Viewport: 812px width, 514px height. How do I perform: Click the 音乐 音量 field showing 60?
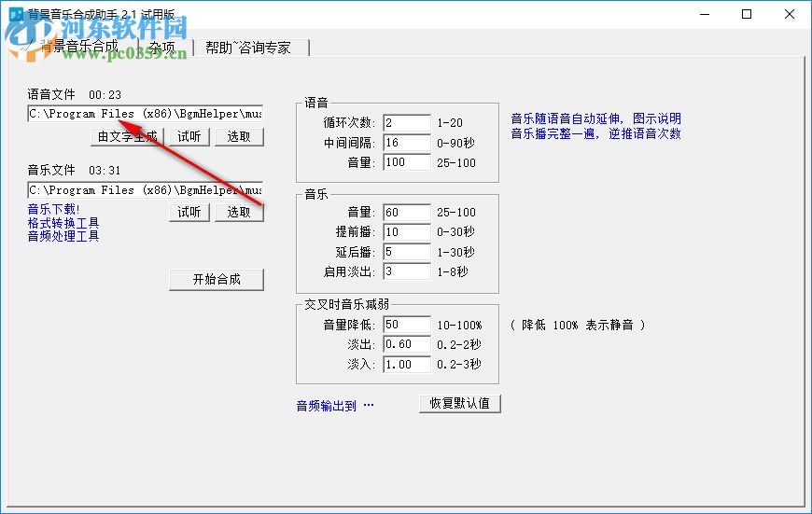pyautogui.click(x=407, y=213)
